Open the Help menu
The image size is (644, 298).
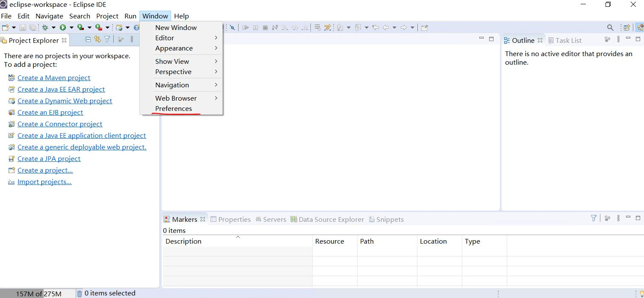181,16
